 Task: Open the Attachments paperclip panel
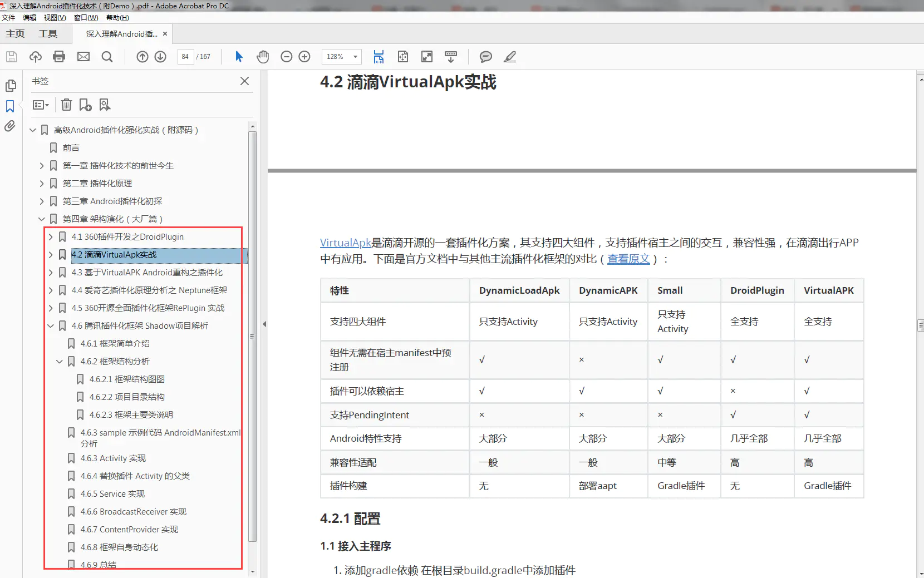coord(10,126)
